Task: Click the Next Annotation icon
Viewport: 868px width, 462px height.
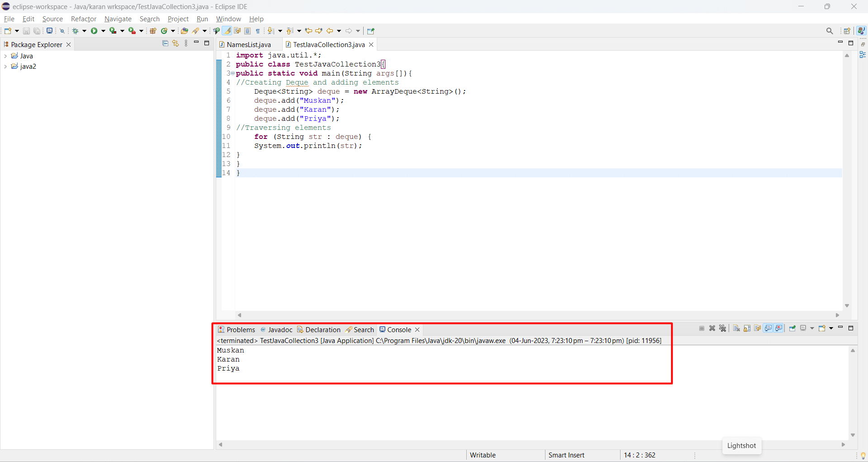Action: (270, 31)
